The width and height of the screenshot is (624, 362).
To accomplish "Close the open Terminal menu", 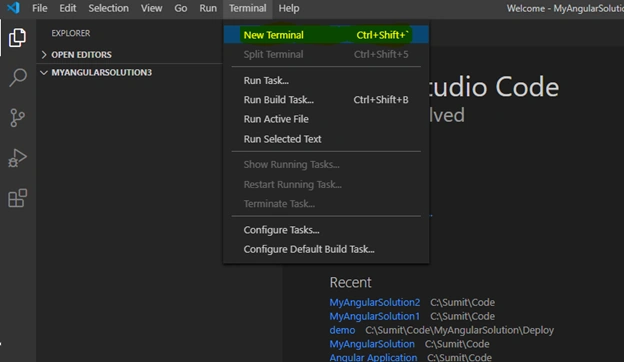I will [x=248, y=8].
